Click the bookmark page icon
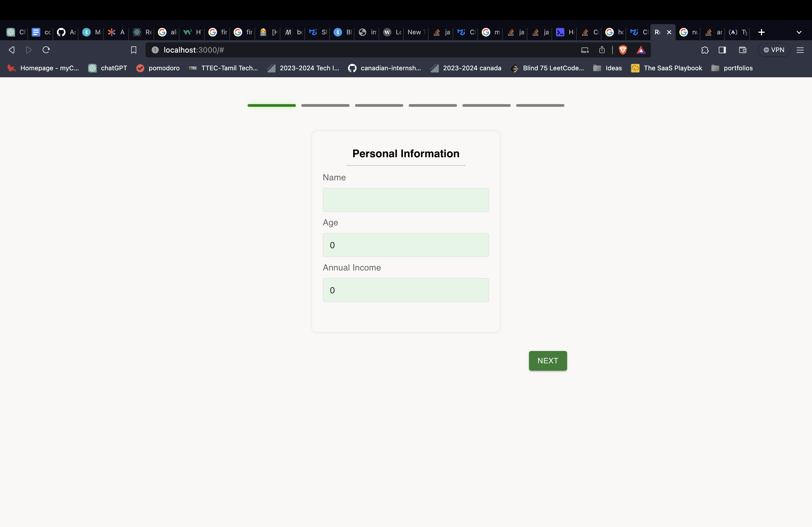This screenshot has height=527, width=812. tap(134, 50)
